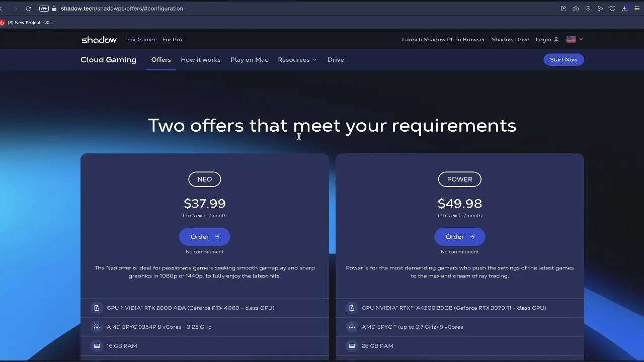Image resolution: width=644 pixels, height=362 pixels.
Task: Open the Pinboards edit icon in toolbar
Action: [x=563, y=9]
